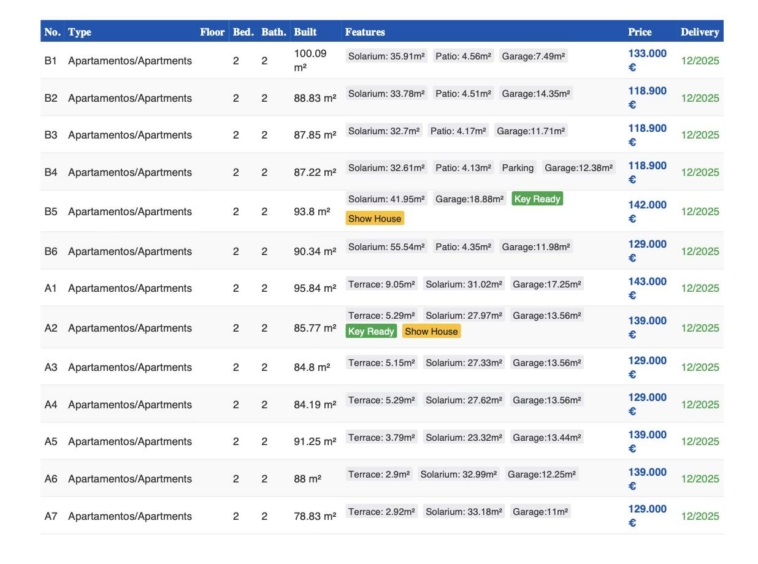Click the Delivery column header
Image resolution: width=758 pixels, height=564 pixels.
coord(699,32)
